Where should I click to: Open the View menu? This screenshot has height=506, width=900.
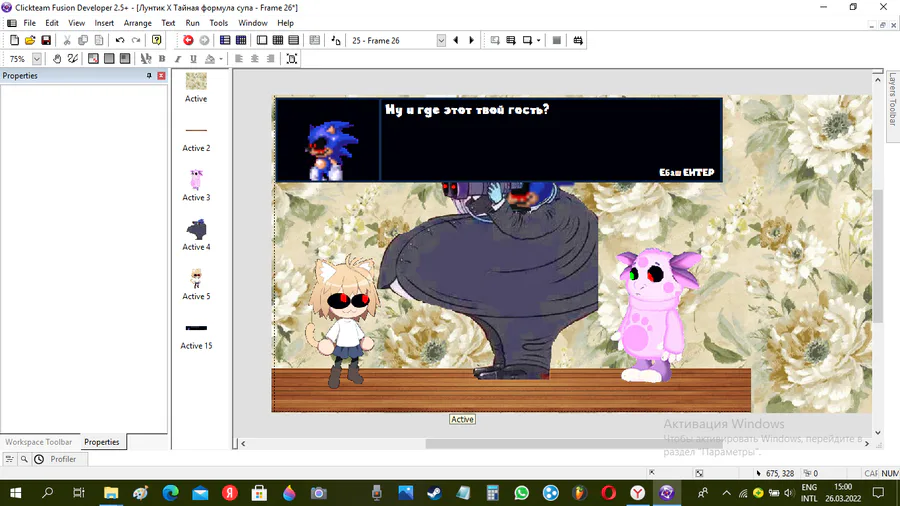(76, 23)
